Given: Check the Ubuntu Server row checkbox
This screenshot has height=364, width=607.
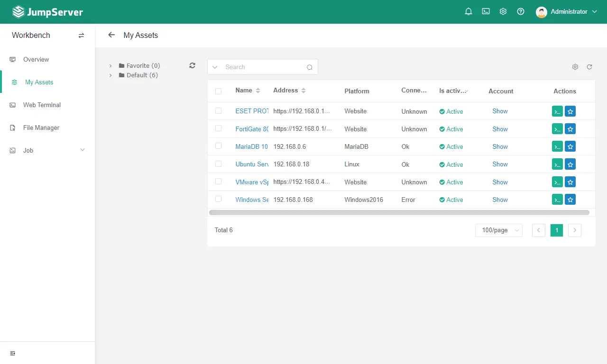Looking at the screenshot, I should pos(218,164).
